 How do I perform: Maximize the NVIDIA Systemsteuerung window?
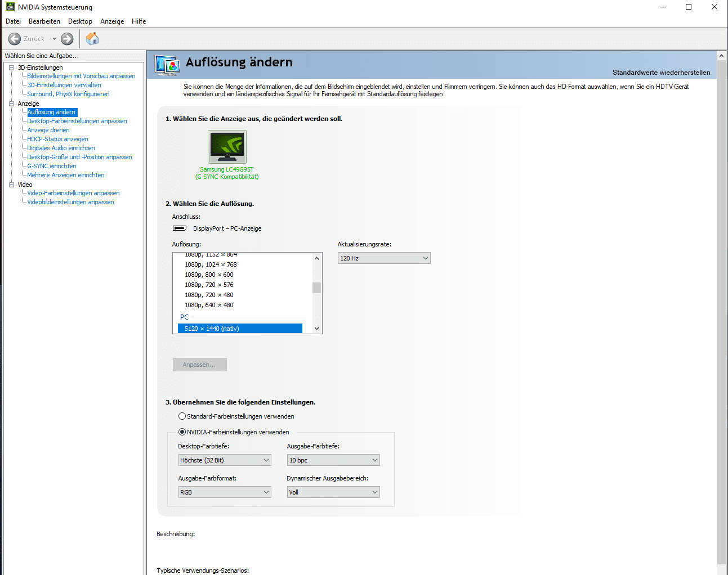[x=689, y=7]
